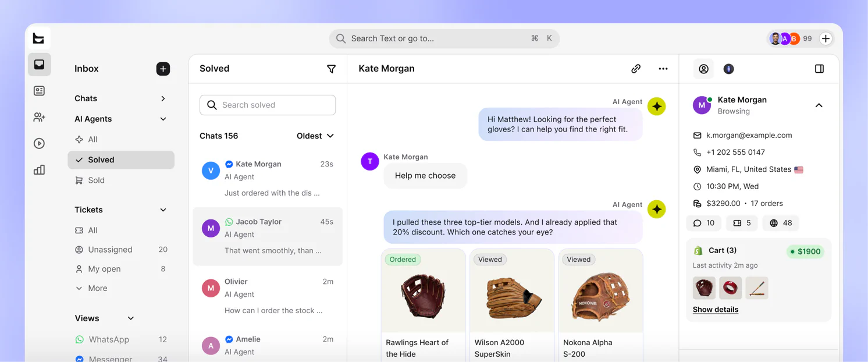The image size is (868, 362).
Task: Open the Contacts card icon in sidebar
Action: coord(39,91)
